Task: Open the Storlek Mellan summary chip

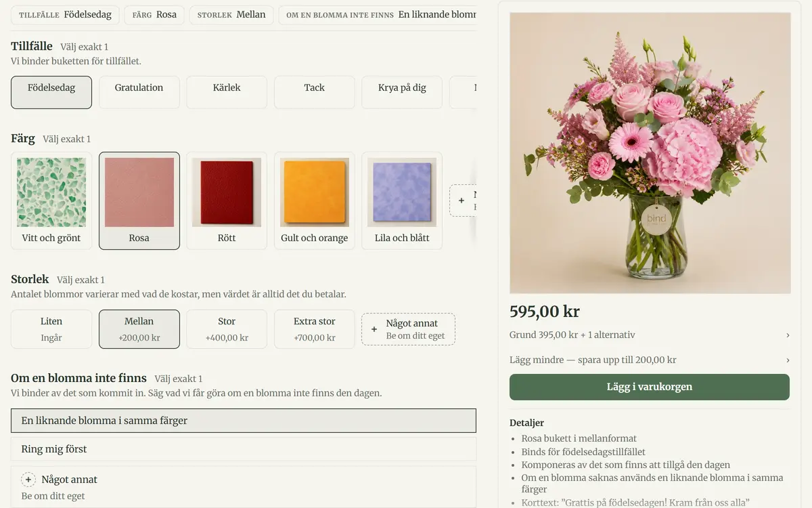Action: (231, 15)
